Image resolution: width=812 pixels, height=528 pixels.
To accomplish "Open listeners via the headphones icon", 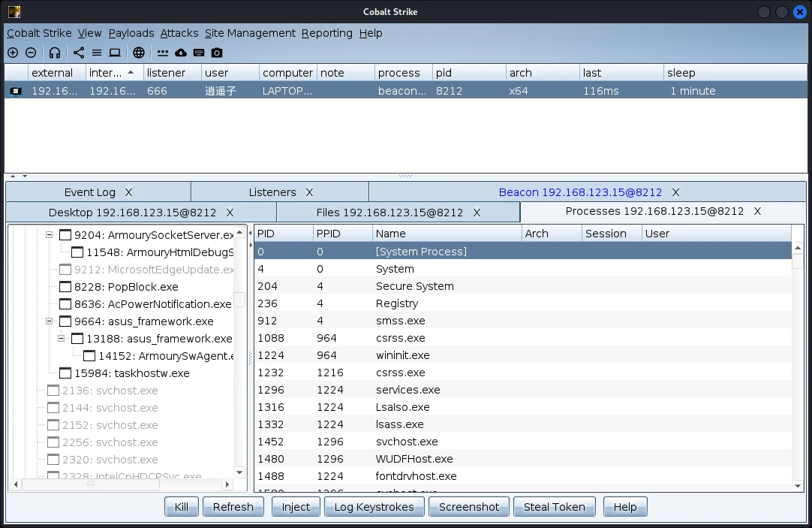I will click(55, 53).
